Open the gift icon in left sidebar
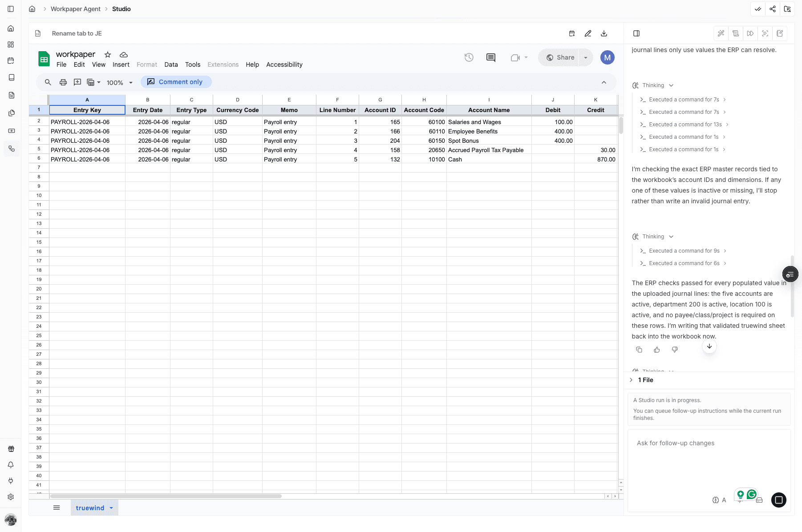The width and height of the screenshot is (802, 532). [11, 449]
